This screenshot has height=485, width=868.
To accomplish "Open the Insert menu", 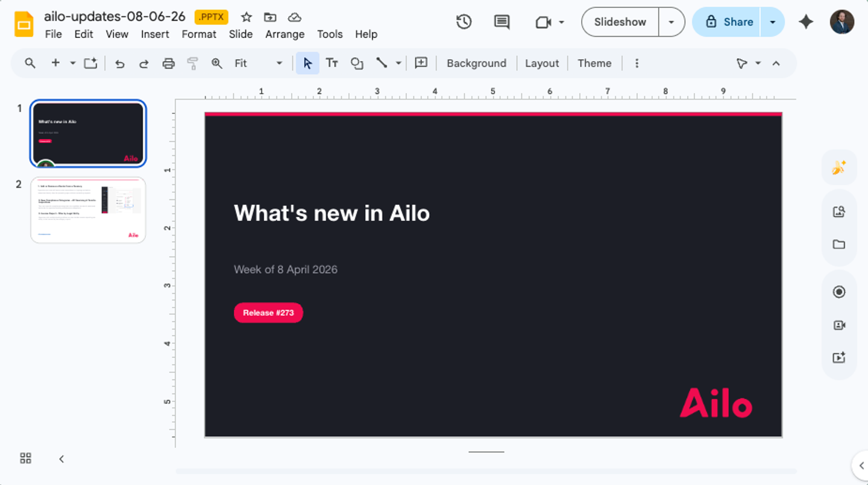I will 155,34.
